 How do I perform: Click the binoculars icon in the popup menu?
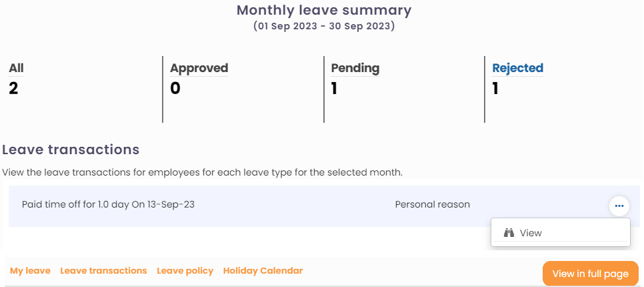click(x=509, y=233)
